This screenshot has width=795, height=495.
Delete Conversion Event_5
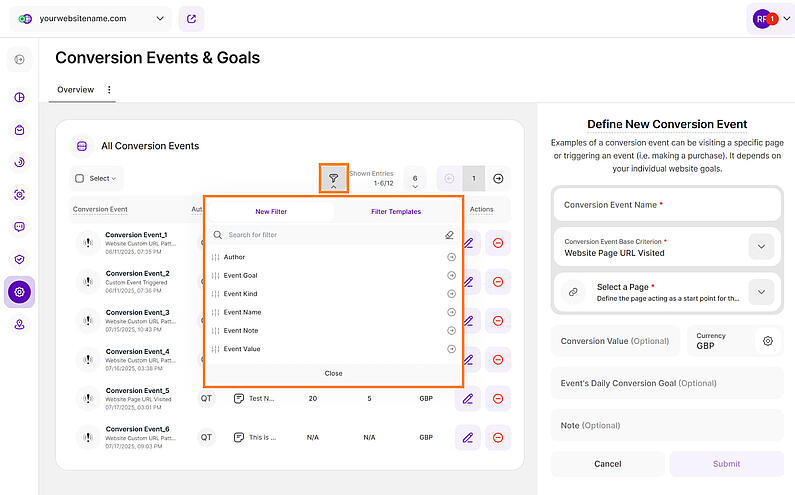(x=498, y=399)
